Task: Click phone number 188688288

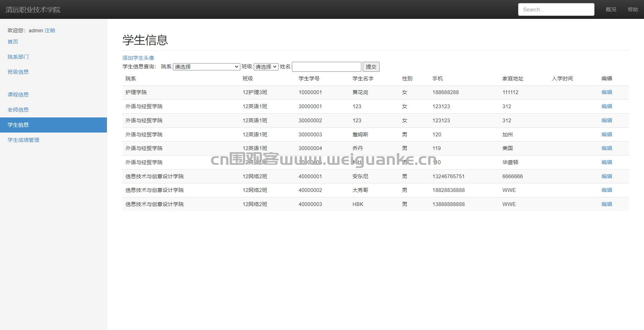Action: point(446,92)
